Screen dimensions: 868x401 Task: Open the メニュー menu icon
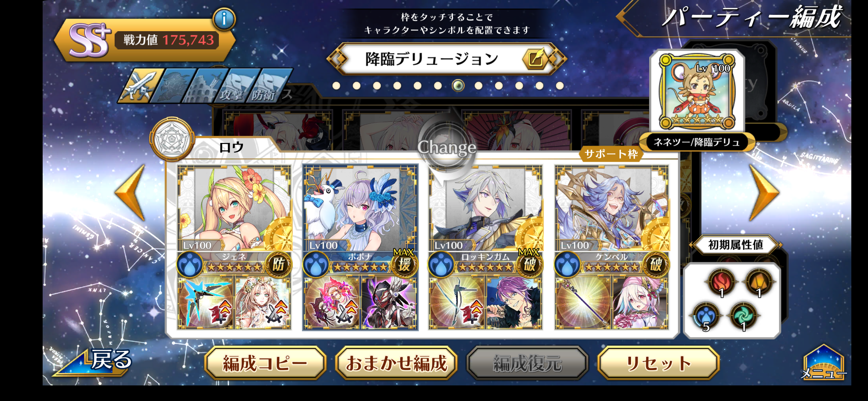[824, 363]
